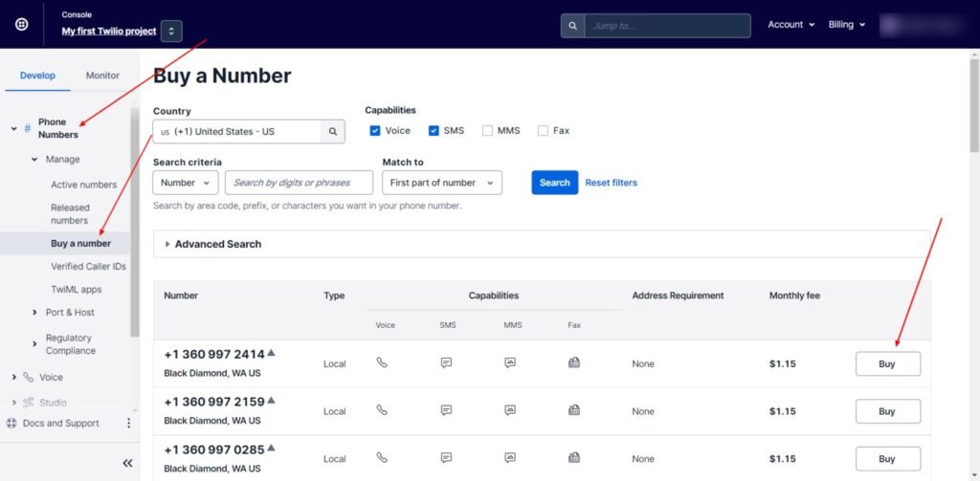
Task: Open the Match to dropdown
Action: click(441, 183)
